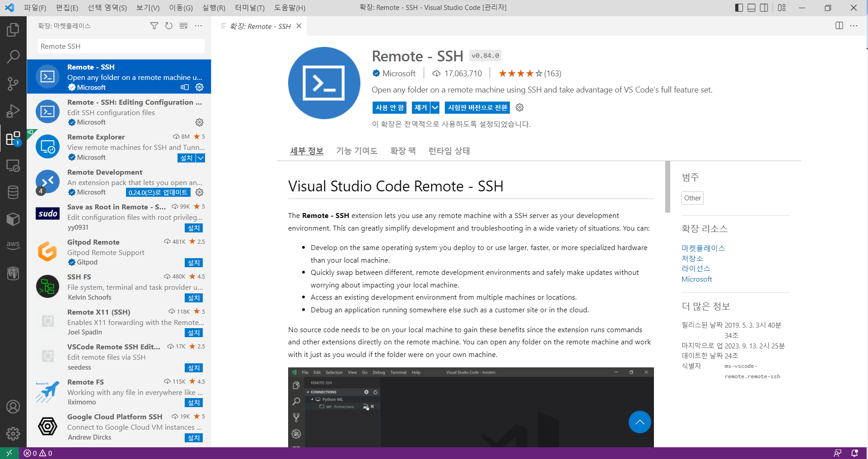This screenshot has height=459, width=868.
Task: Open the Accounts icon in activity bar
Action: tap(13, 407)
